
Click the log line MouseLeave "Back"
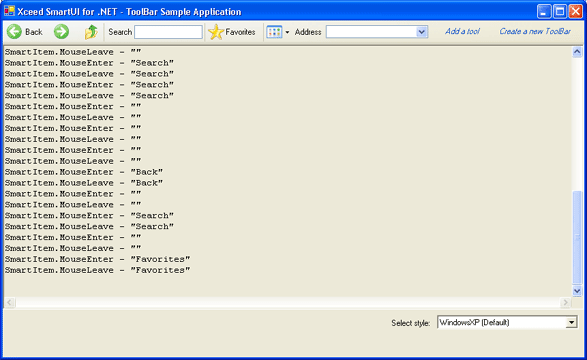coord(84,183)
